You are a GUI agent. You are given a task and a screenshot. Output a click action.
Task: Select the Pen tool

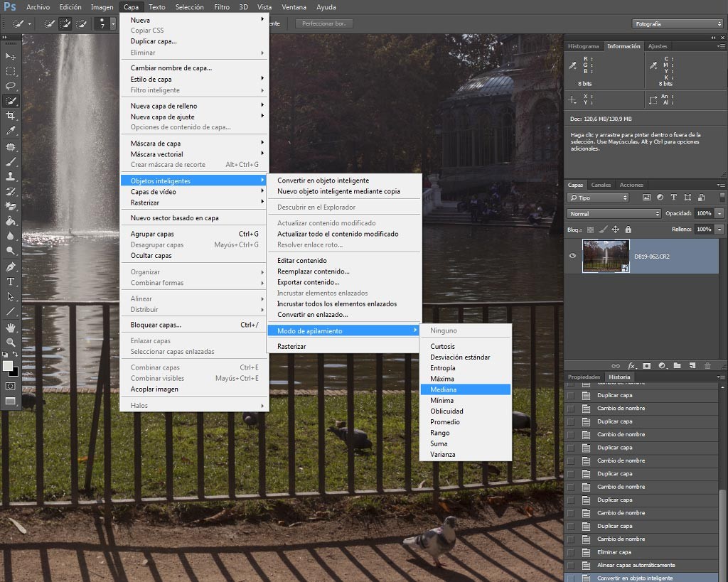pos(10,267)
